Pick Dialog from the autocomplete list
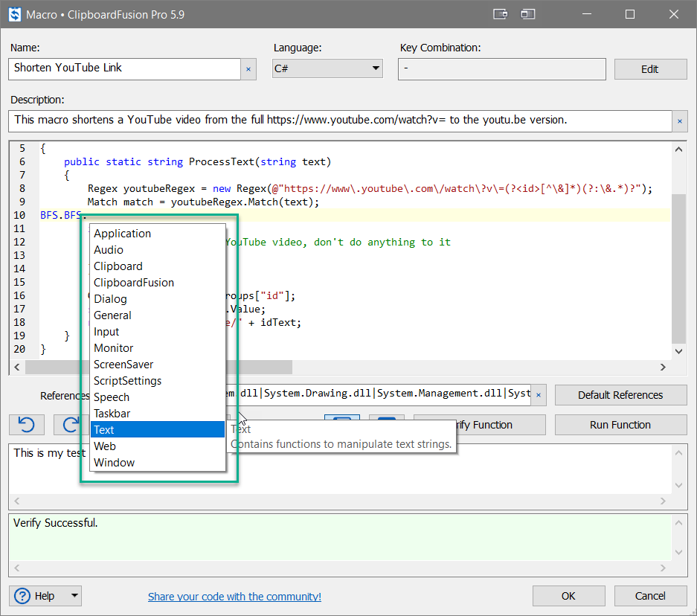The width and height of the screenshot is (697, 616). click(158, 299)
